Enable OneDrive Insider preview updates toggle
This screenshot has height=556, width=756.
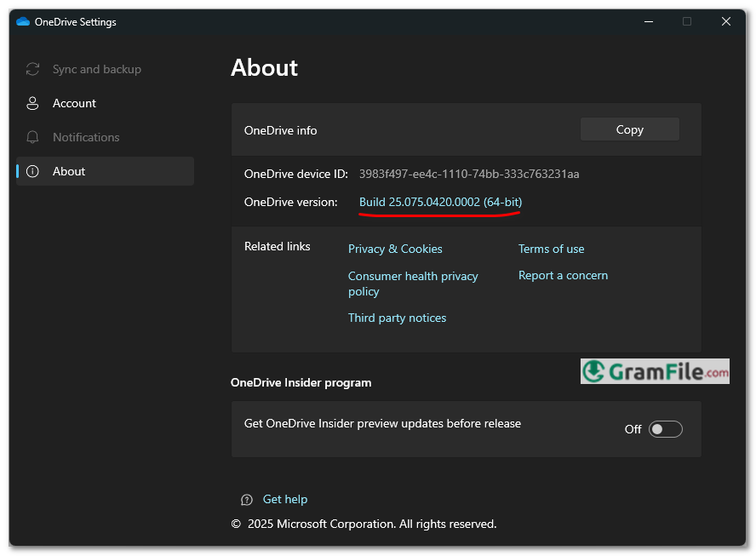click(x=666, y=429)
